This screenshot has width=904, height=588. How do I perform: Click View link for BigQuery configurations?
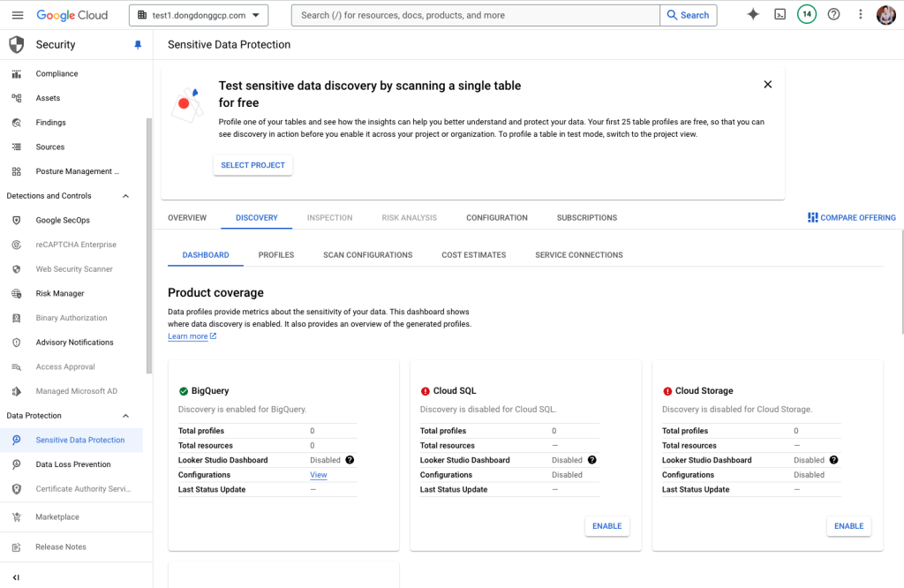(318, 475)
